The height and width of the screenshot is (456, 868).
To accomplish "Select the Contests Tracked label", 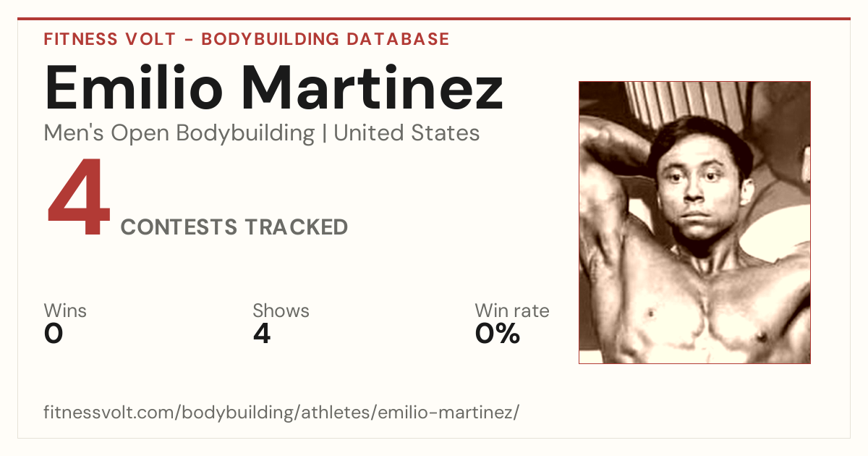I will (234, 227).
